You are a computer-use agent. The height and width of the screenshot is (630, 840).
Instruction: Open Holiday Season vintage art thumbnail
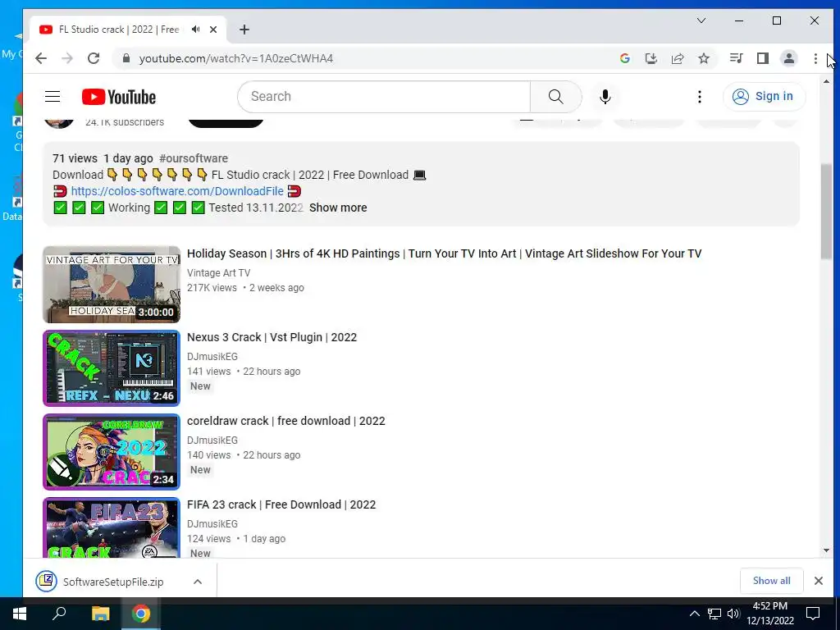point(112,285)
